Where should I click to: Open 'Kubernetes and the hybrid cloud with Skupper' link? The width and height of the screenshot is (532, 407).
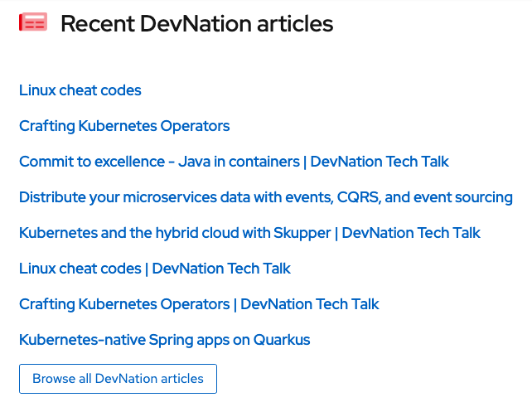(249, 233)
